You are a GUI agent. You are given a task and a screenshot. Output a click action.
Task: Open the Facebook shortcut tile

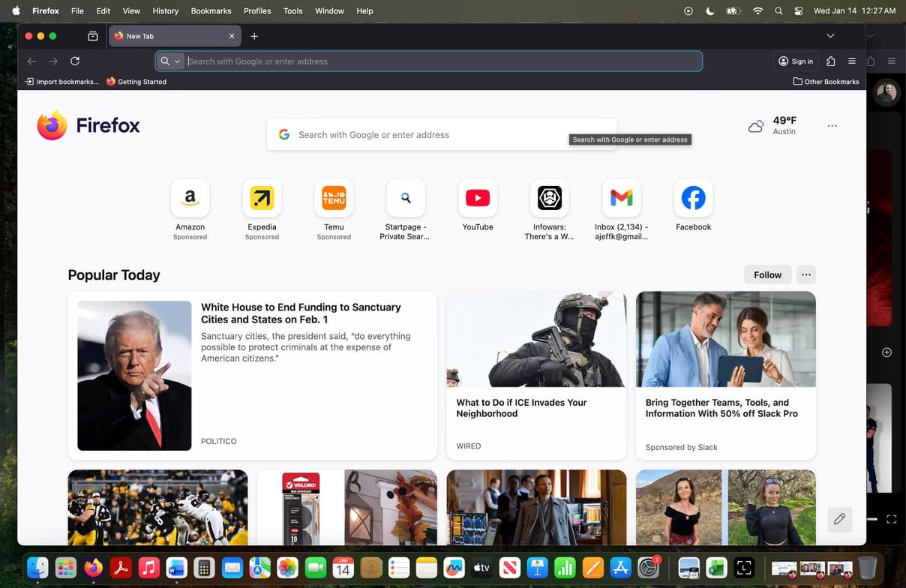693,199
